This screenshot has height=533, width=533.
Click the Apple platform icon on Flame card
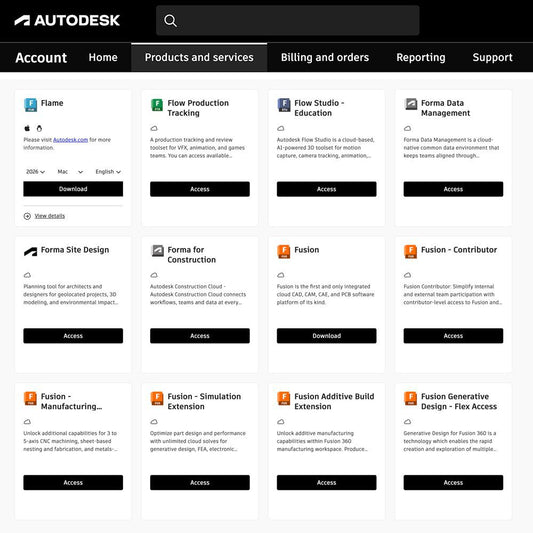tap(27, 128)
